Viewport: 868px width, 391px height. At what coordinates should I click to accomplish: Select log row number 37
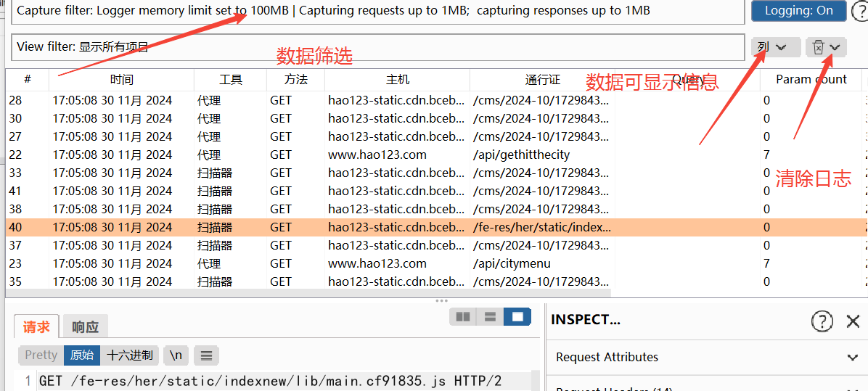(436, 245)
